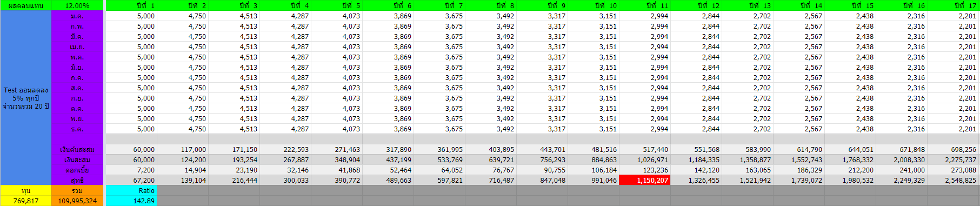Image resolution: width=980 pixels, height=206 pixels.
Task: Select the ปีที่ 11 column header
Action: [x=644, y=5]
